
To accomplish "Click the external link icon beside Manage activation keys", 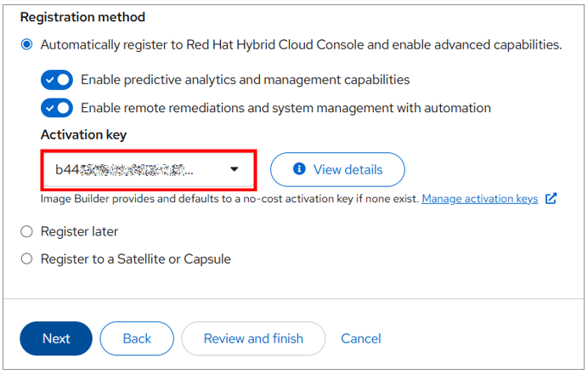I will (551, 199).
